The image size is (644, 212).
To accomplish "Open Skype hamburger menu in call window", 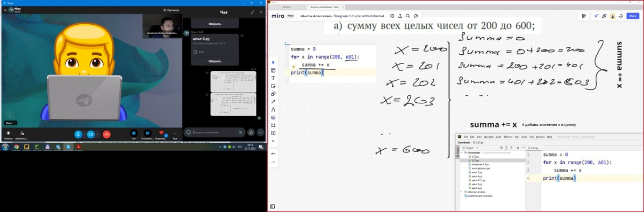I will [x=5, y=10].
